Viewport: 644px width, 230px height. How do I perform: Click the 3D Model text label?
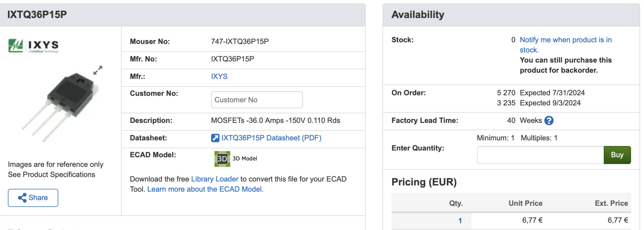[x=245, y=159]
